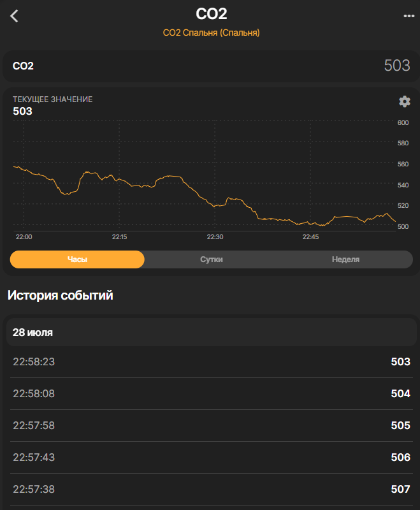Click the 22:30 time mark on chart axis
The height and width of the screenshot is (510, 420).
coord(215,237)
